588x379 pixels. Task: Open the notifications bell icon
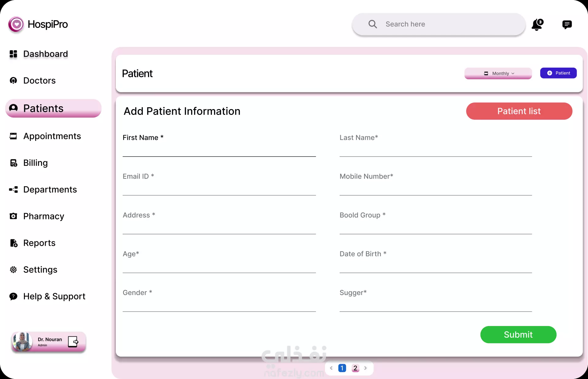click(537, 25)
